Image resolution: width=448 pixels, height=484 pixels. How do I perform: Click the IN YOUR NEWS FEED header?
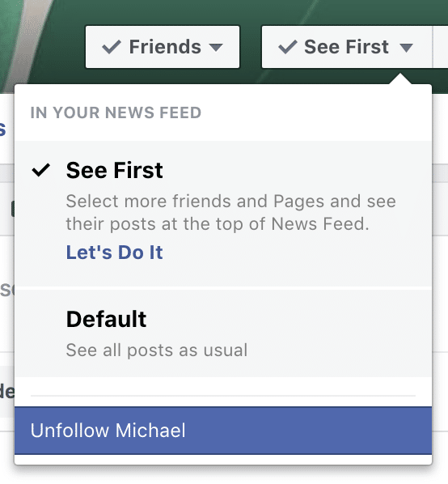click(116, 113)
